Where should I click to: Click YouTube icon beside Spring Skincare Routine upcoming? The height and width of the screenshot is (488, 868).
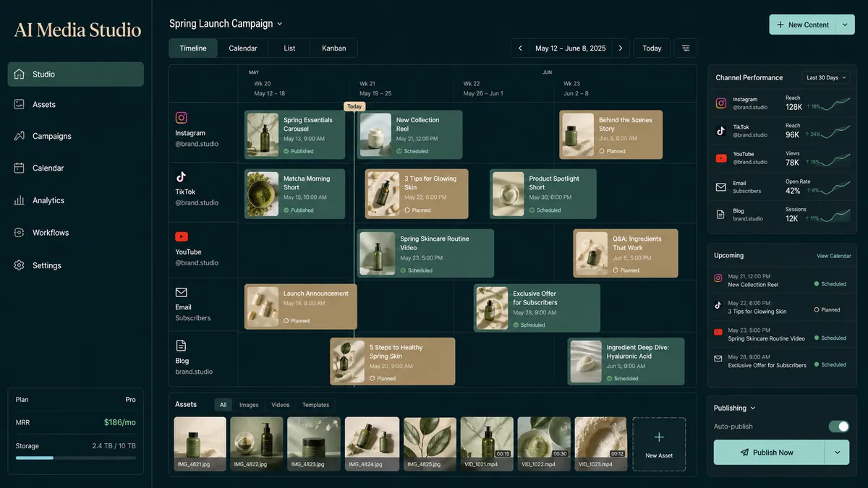click(x=718, y=332)
